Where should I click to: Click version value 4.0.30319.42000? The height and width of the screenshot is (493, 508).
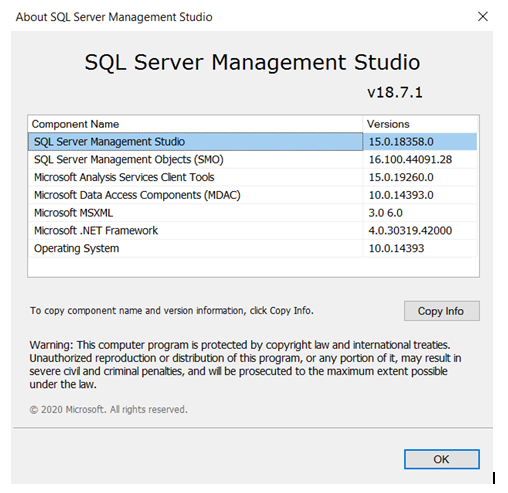pos(410,230)
